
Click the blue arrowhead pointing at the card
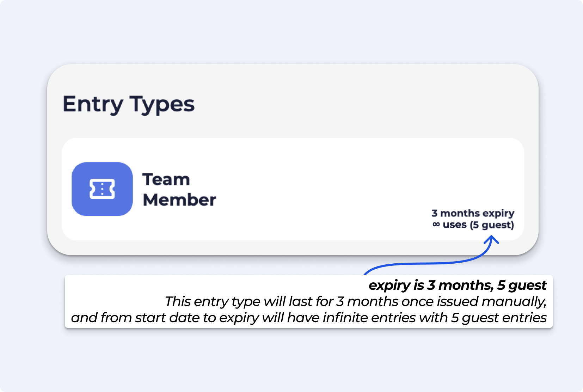tap(491, 240)
